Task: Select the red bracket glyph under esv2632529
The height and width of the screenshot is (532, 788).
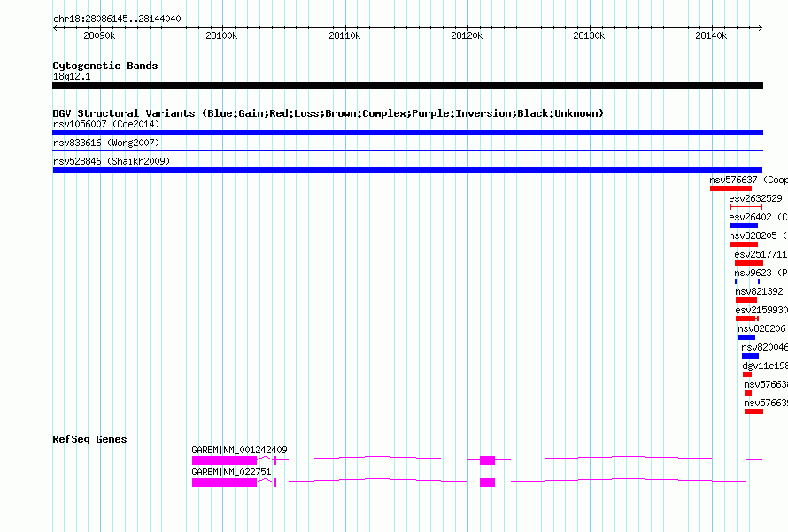Action: (x=746, y=207)
